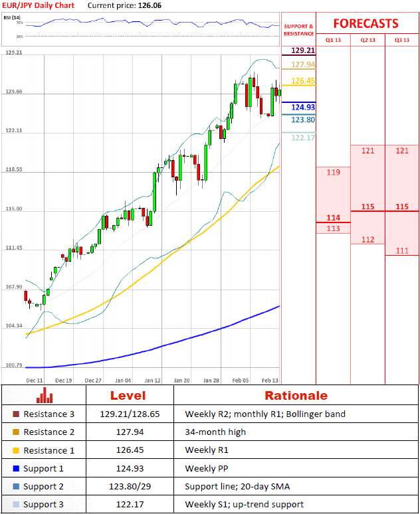Click 123.80 level in Support & Resistance column
This screenshot has width=420, height=514.
point(303,120)
